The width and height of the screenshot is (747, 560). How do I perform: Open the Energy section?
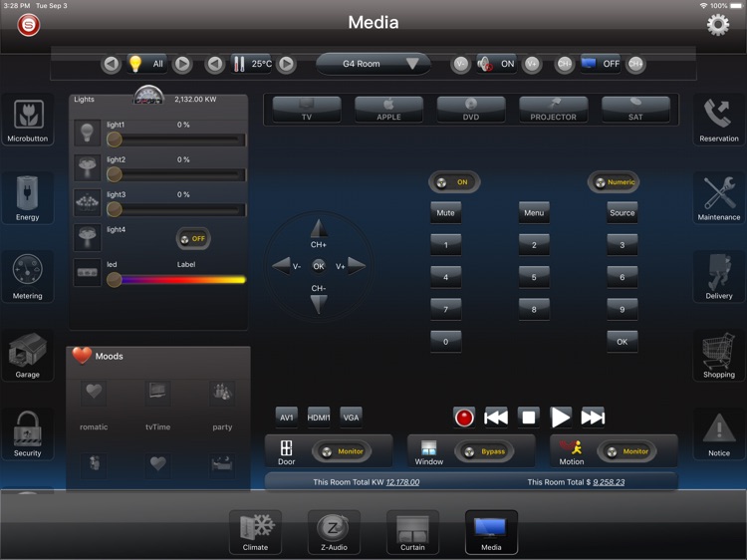(x=28, y=197)
